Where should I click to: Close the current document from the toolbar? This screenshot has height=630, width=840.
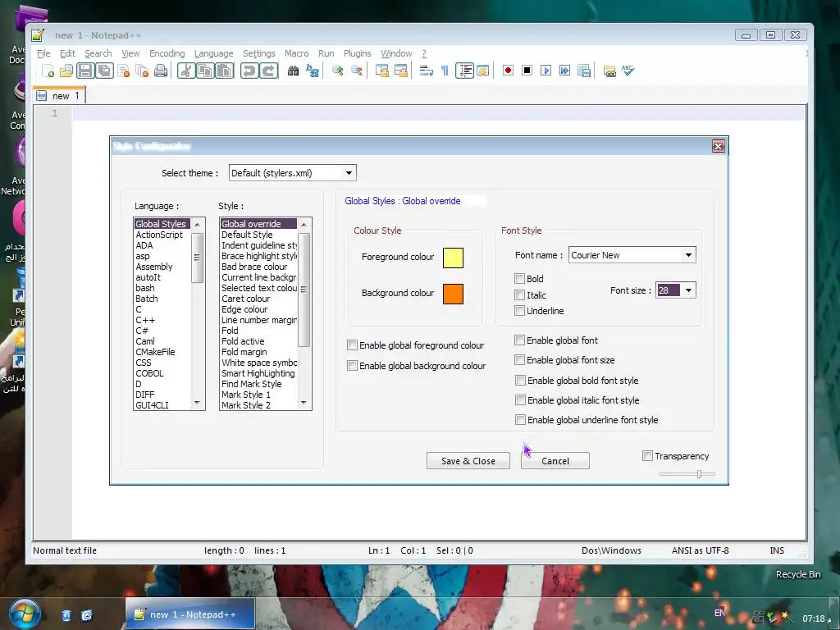coord(124,71)
